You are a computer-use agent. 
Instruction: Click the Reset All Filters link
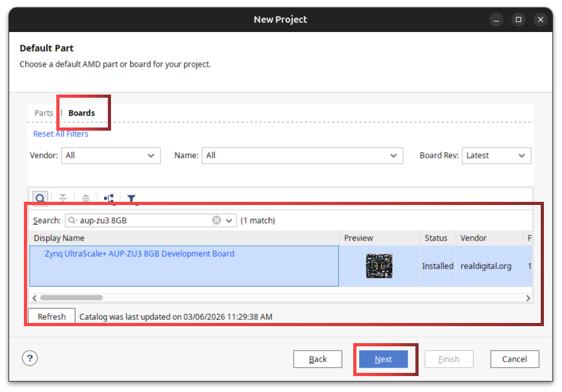[x=60, y=133]
